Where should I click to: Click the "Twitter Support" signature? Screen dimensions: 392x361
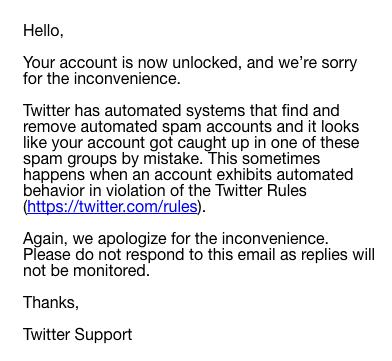(x=78, y=335)
